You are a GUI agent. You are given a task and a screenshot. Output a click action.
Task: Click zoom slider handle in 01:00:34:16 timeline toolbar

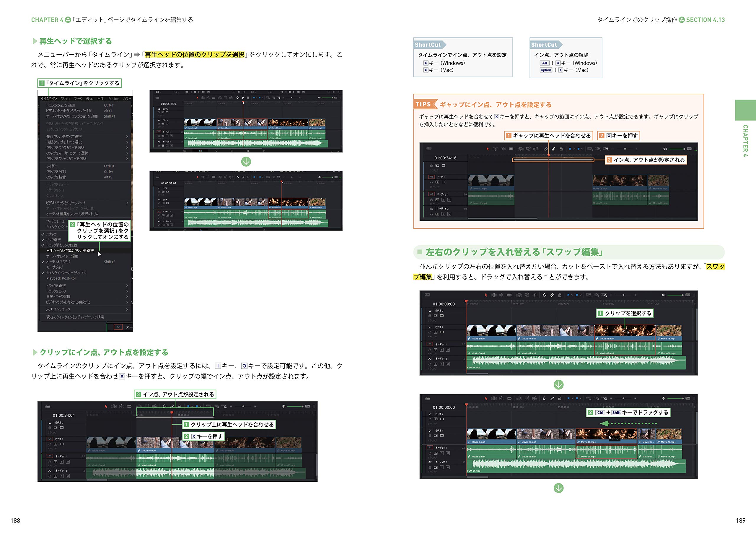point(625,149)
